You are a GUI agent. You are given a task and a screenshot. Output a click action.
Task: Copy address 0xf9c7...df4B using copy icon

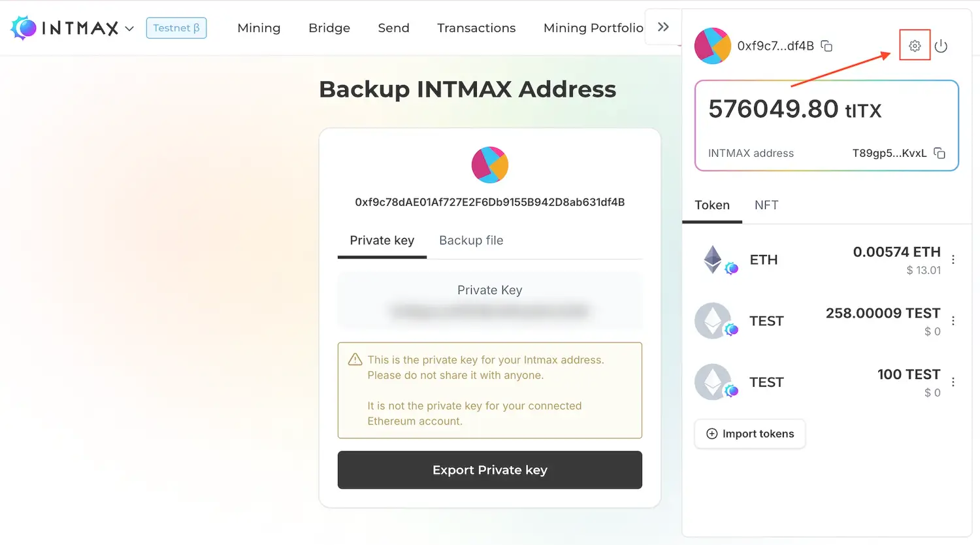pos(826,46)
